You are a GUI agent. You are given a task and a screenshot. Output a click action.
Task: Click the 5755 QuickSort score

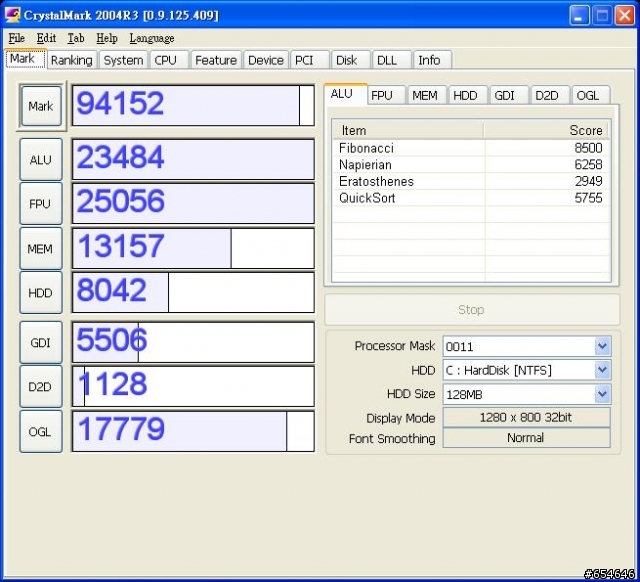(x=588, y=198)
